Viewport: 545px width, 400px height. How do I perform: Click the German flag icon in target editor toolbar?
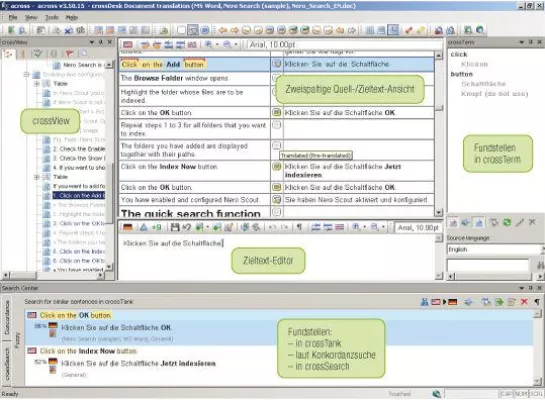(x=128, y=227)
